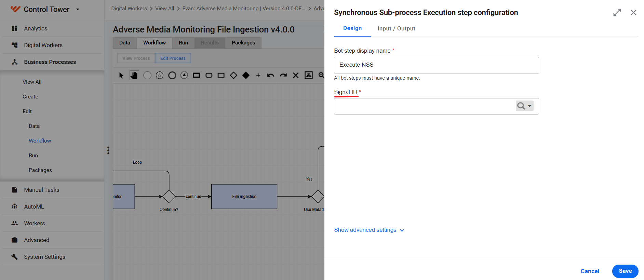Open Data under Edit submenu
Viewport: 644px width, 280px height.
click(34, 126)
